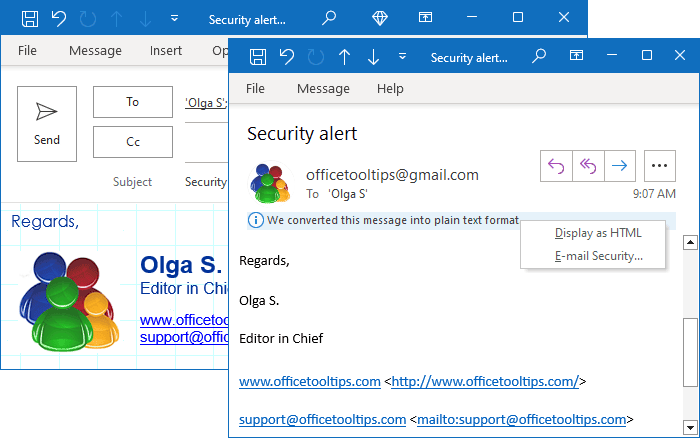
Task: Click the info icon in the plain text notice
Action: [x=255, y=220]
